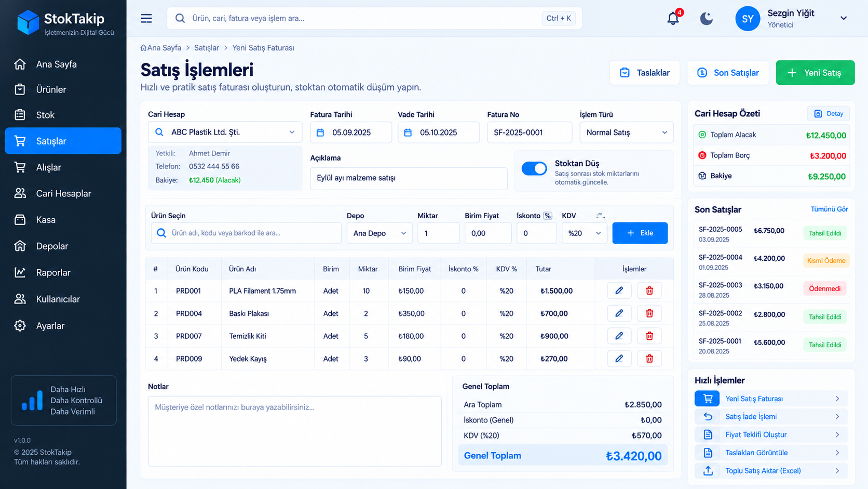
Task: Open the Taslaklar button
Action: (644, 73)
